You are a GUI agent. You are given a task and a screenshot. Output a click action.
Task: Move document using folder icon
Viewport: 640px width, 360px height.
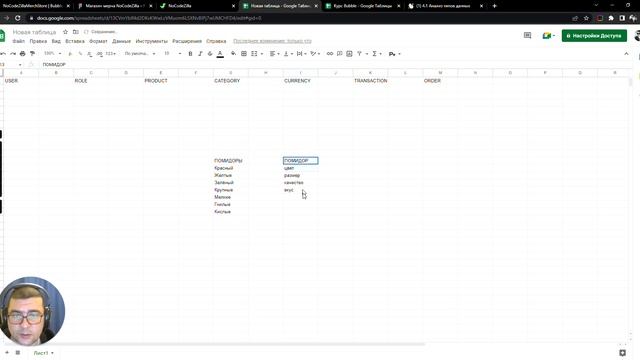click(x=76, y=32)
